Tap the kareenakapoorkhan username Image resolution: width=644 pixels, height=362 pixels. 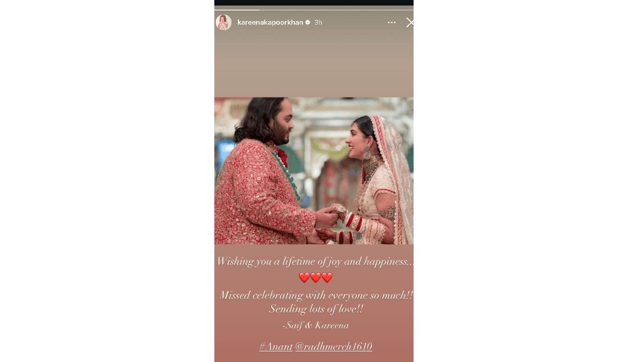pos(270,22)
